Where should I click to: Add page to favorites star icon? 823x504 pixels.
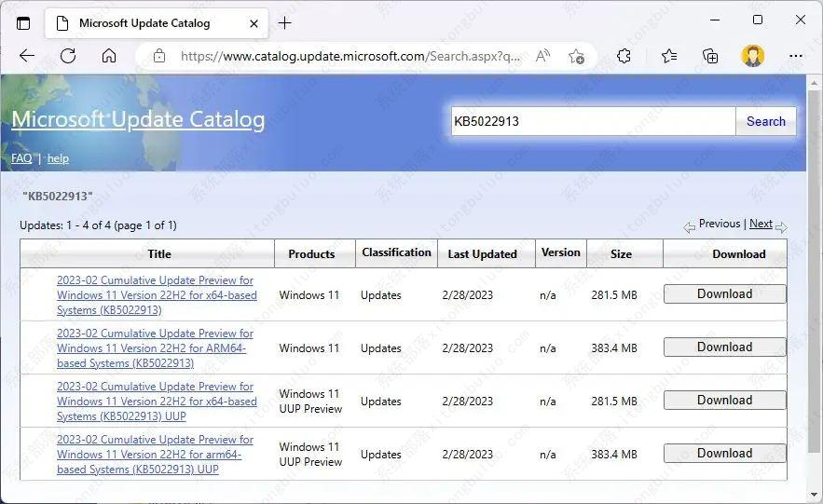coord(576,56)
